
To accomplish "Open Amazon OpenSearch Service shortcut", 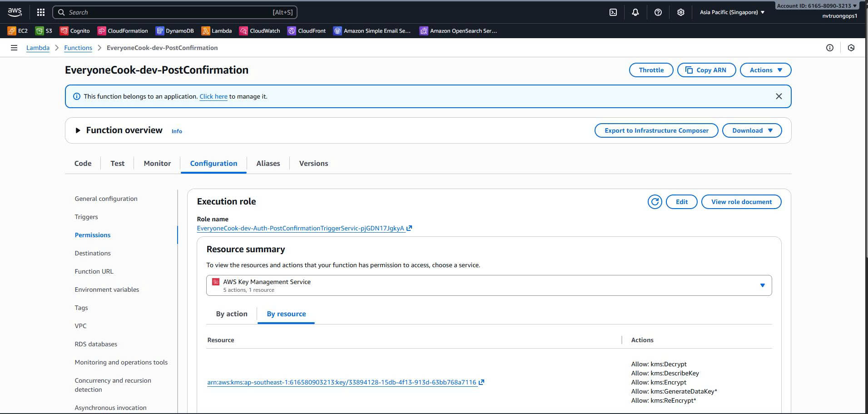I will [x=458, y=31].
